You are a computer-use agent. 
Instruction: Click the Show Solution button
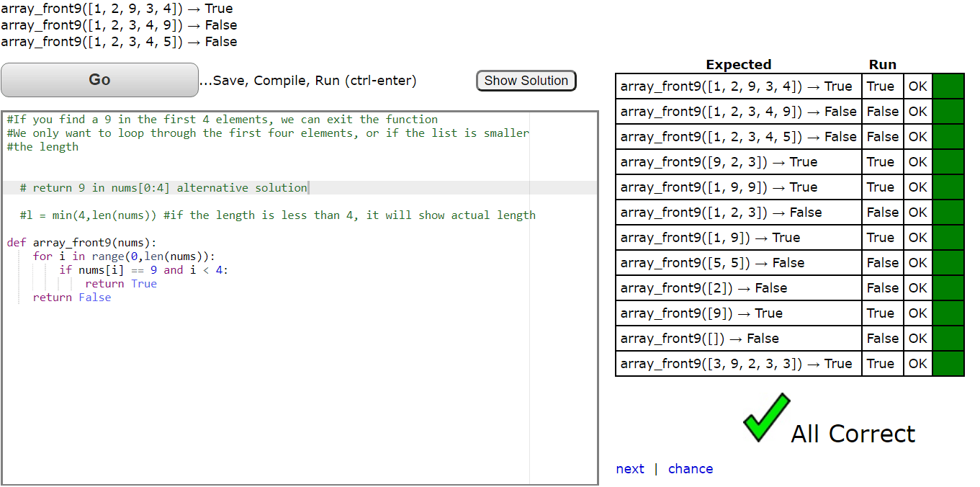[526, 81]
